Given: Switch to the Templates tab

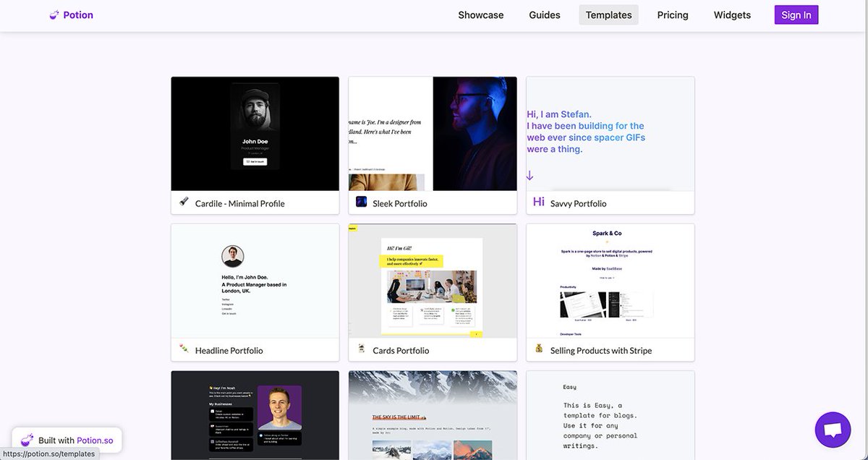Looking at the screenshot, I should tap(608, 14).
